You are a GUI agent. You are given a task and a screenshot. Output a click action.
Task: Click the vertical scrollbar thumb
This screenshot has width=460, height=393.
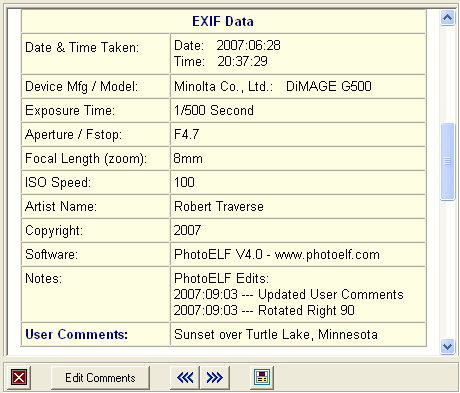click(447, 162)
